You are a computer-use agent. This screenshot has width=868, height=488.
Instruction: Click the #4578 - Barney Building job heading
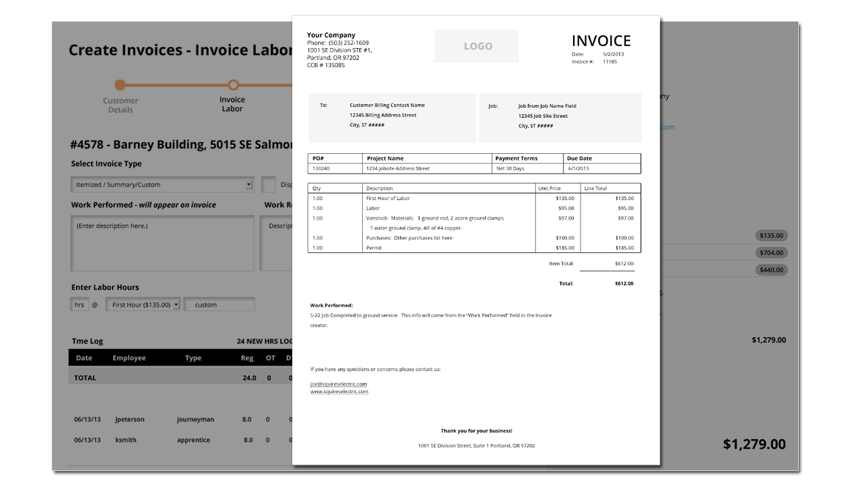point(181,144)
